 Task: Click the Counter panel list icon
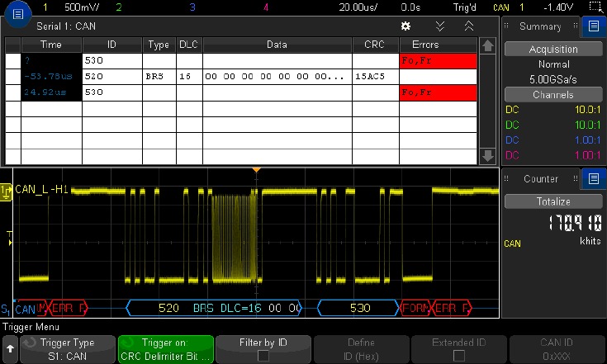point(594,178)
